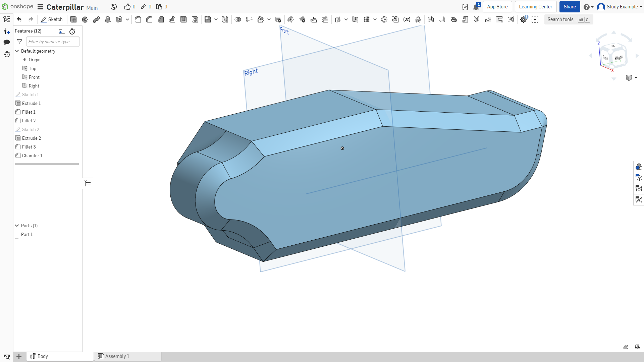
Task: Open the hamburger document menu
Action: point(40,7)
